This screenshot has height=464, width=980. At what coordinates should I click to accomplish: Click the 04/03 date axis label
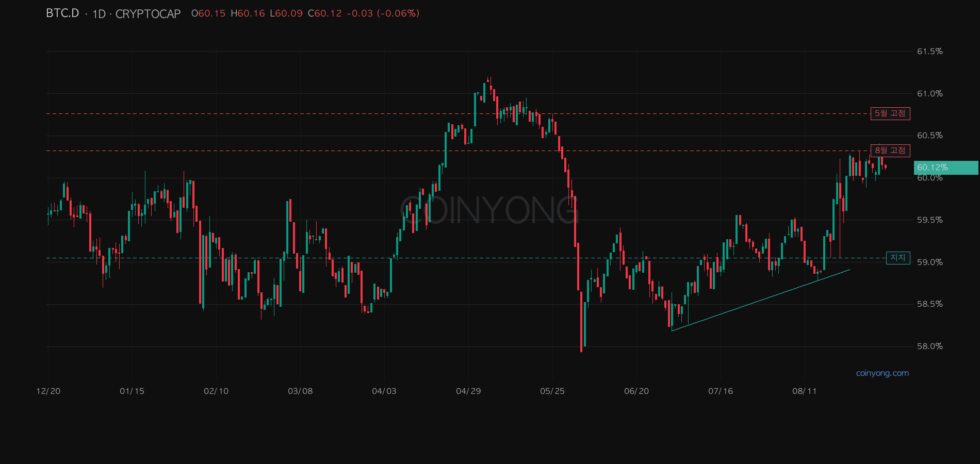pos(384,391)
